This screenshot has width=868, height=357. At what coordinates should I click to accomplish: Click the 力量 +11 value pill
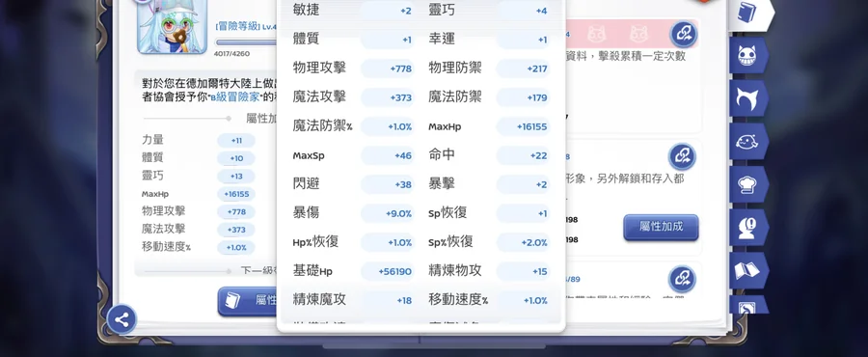coord(236,141)
